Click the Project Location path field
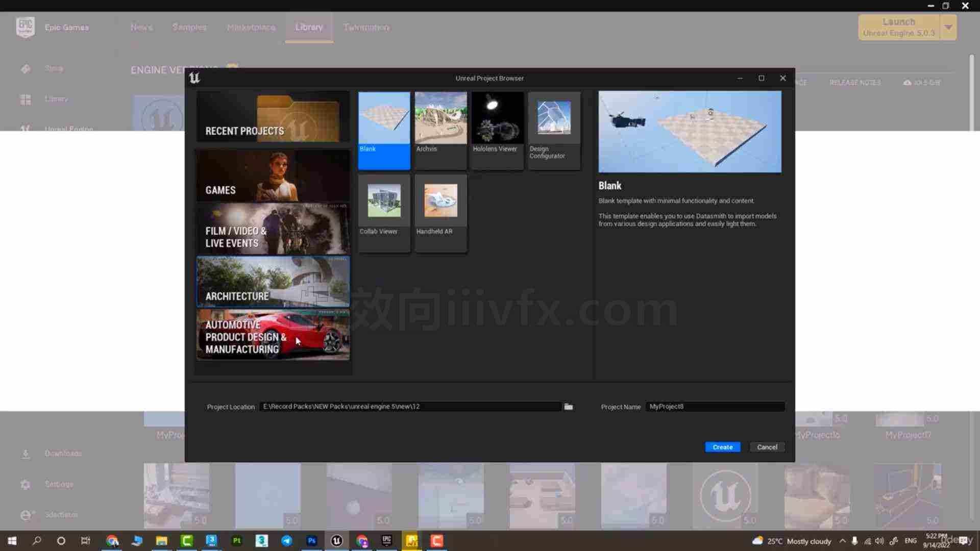The image size is (980, 551). pos(410,407)
